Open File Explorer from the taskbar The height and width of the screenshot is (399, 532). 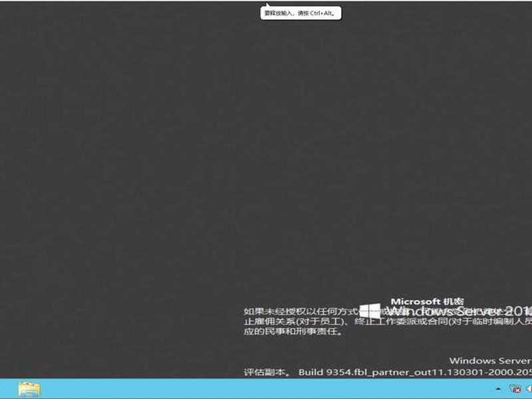point(29,389)
